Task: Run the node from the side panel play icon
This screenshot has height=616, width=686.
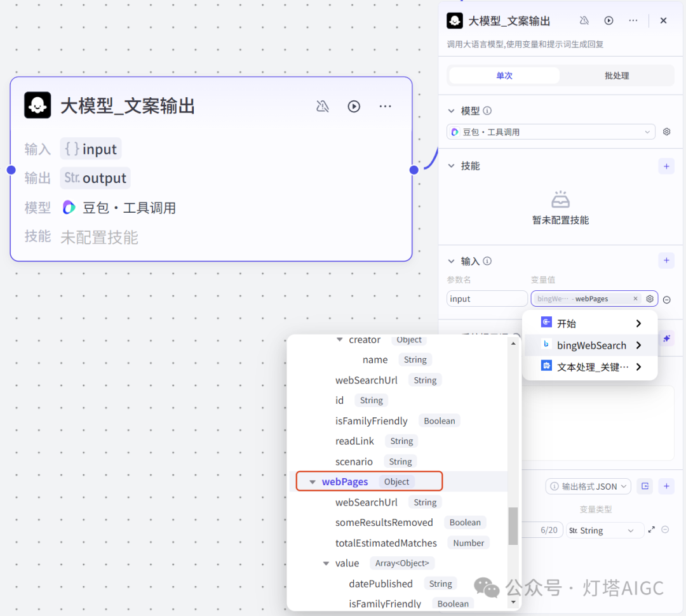Action: (x=609, y=20)
